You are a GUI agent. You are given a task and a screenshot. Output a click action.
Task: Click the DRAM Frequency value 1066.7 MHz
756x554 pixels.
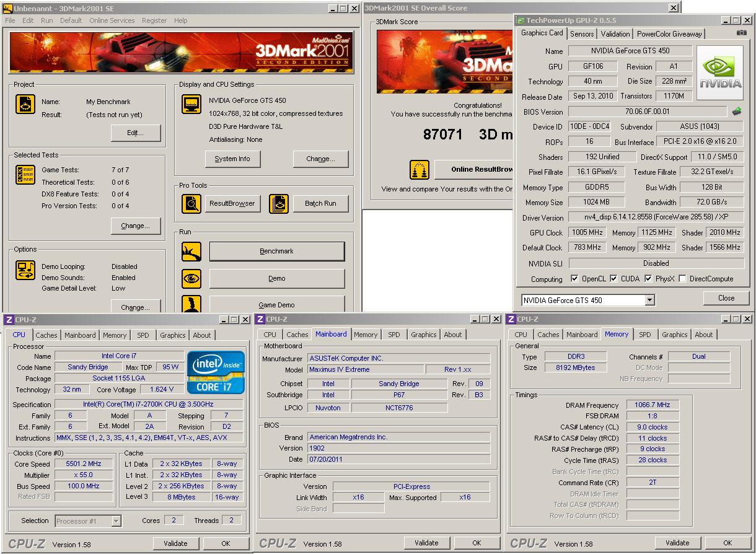pyautogui.click(x=653, y=405)
